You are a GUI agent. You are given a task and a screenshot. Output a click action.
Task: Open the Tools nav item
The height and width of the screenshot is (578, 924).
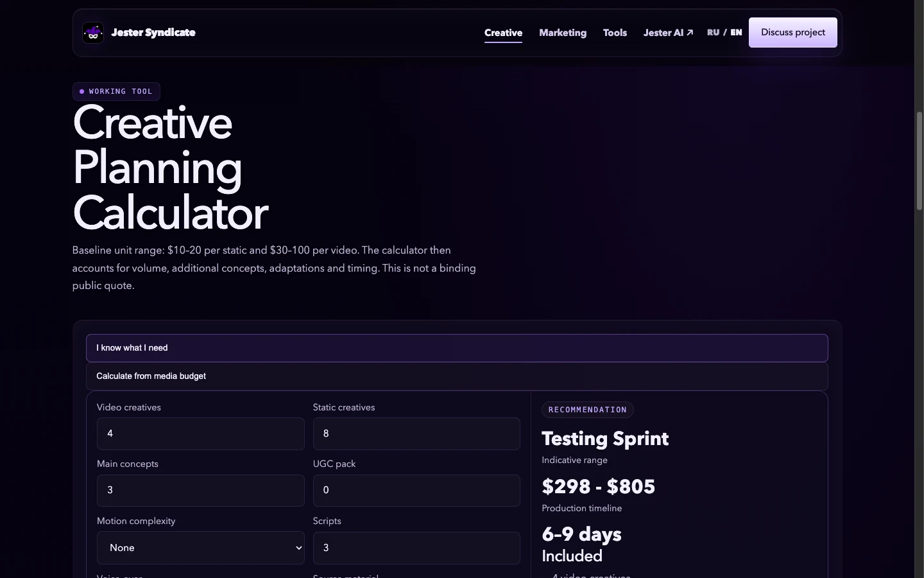point(615,33)
